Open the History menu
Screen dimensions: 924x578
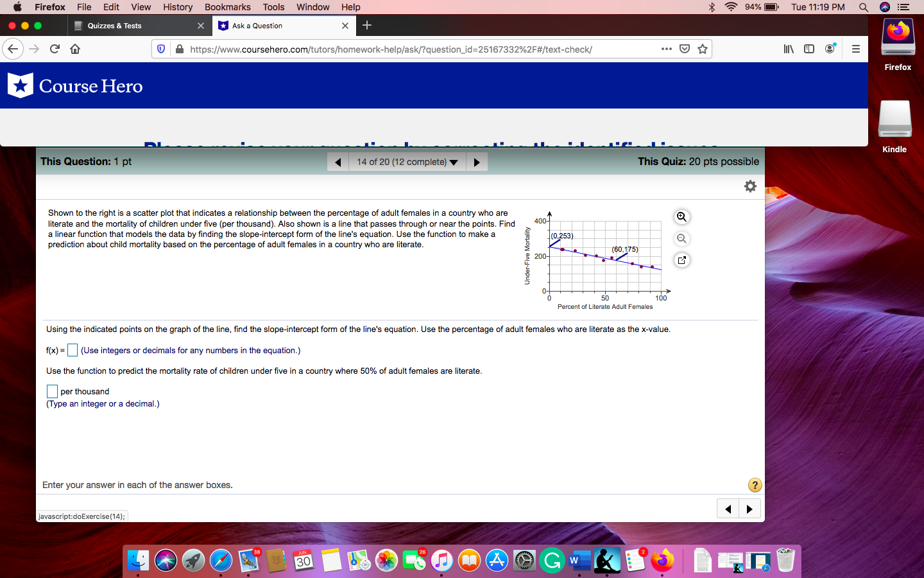click(178, 7)
